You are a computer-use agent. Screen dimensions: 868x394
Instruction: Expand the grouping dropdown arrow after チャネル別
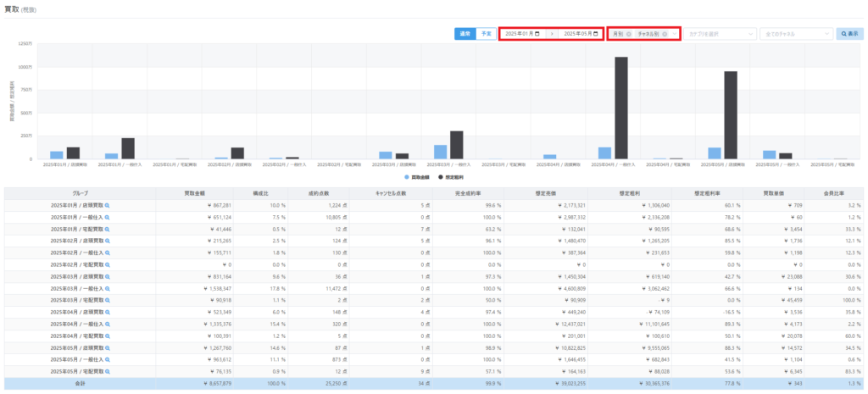pyautogui.click(x=676, y=34)
